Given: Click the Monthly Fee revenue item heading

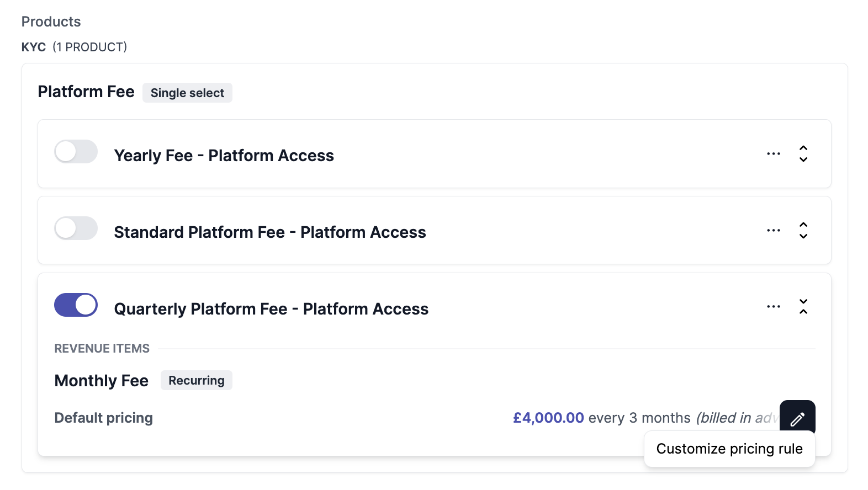Looking at the screenshot, I should click(x=102, y=381).
